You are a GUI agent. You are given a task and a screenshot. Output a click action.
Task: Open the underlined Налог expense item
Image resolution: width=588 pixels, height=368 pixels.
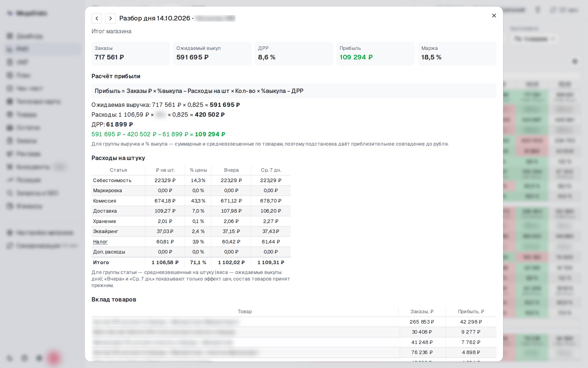[x=100, y=242]
